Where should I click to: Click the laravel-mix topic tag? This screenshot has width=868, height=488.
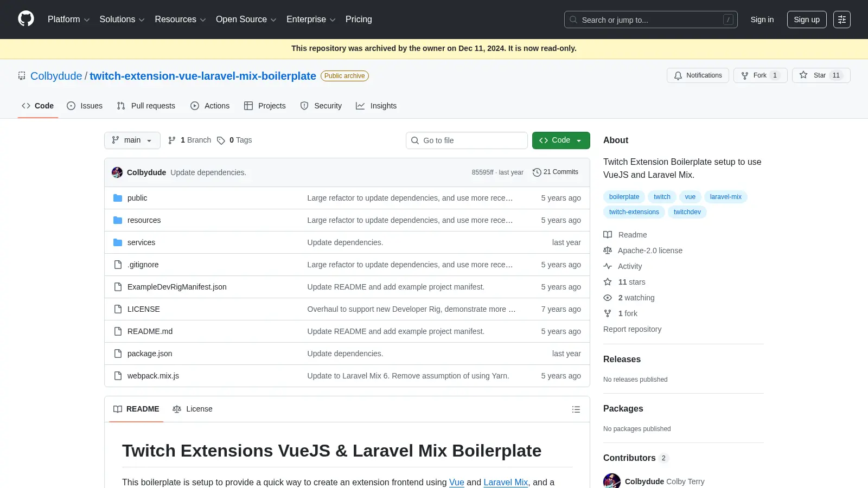726,197
